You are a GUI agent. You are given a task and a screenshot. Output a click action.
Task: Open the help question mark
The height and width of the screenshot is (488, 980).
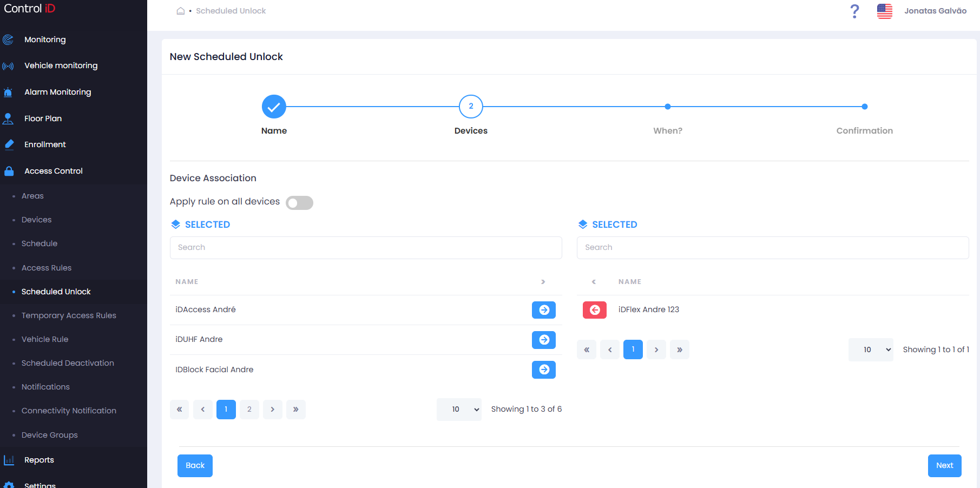[x=854, y=11]
